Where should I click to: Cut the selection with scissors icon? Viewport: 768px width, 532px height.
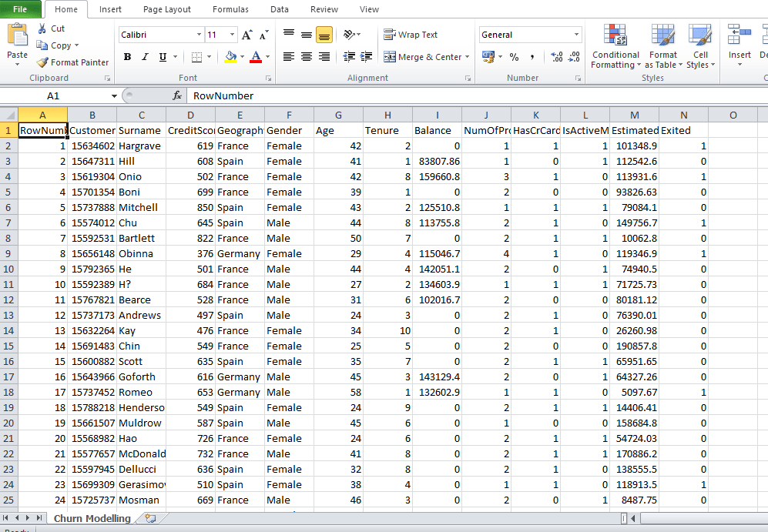coord(51,28)
